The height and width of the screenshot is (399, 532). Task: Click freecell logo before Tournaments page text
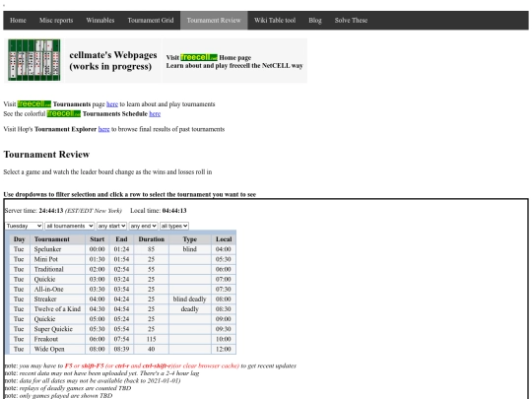[x=34, y=103]
